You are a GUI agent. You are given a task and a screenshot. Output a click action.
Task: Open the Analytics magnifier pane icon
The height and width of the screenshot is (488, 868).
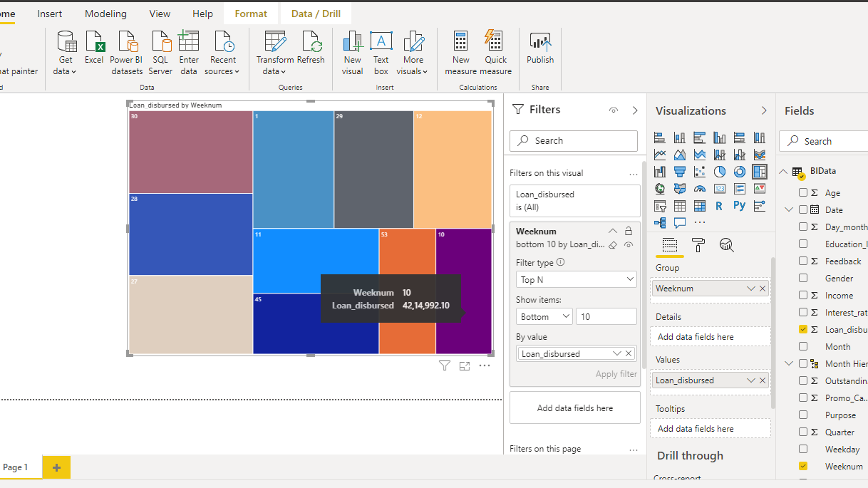(x=726, y=246)
